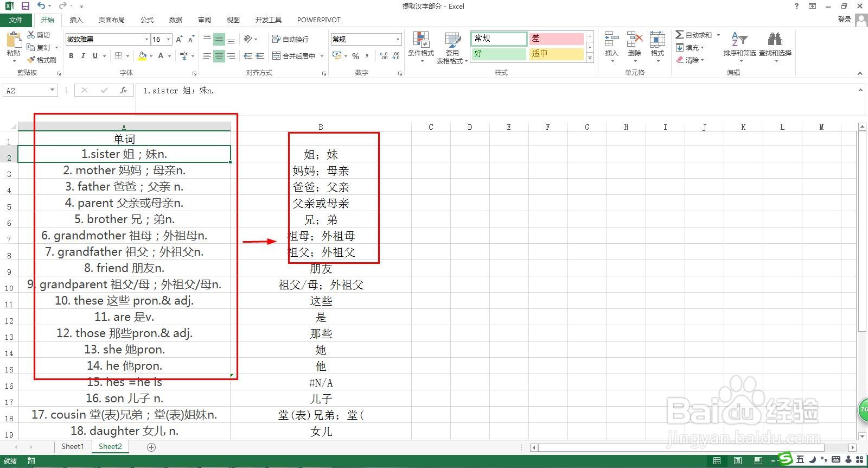
Task: Toggle Italic formatting
Action: [83, 55]
